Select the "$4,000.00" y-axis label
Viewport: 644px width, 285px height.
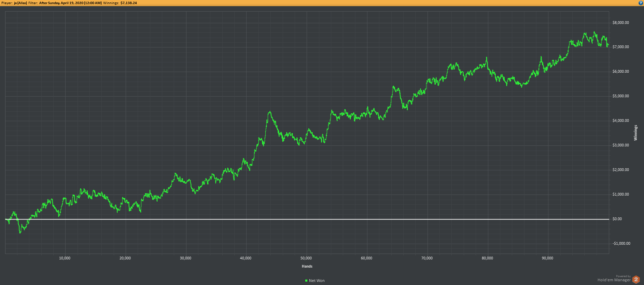coord(621,120)
